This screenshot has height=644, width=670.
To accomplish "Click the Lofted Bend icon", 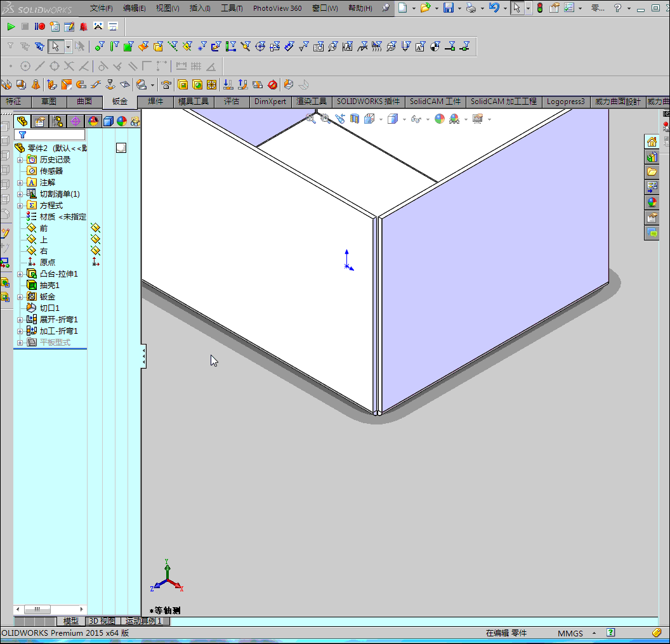I will coord(36,84).
